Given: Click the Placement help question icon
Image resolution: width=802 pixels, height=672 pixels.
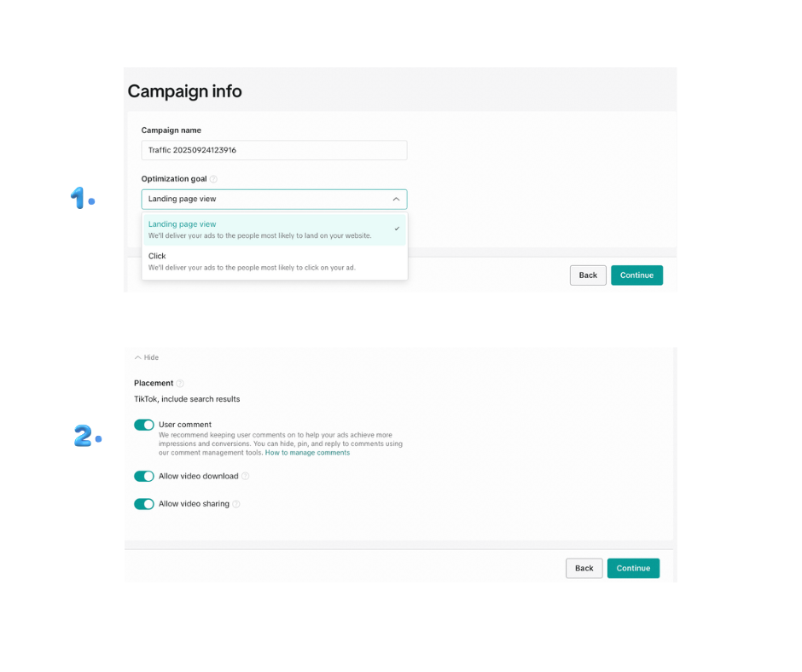Looking at the screenshot, I should (180, 383).
